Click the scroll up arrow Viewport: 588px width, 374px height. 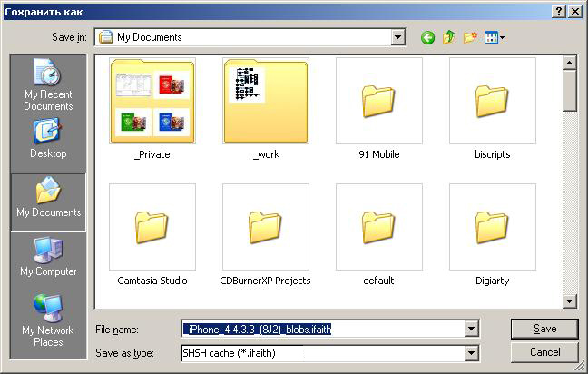click(569, 63)
